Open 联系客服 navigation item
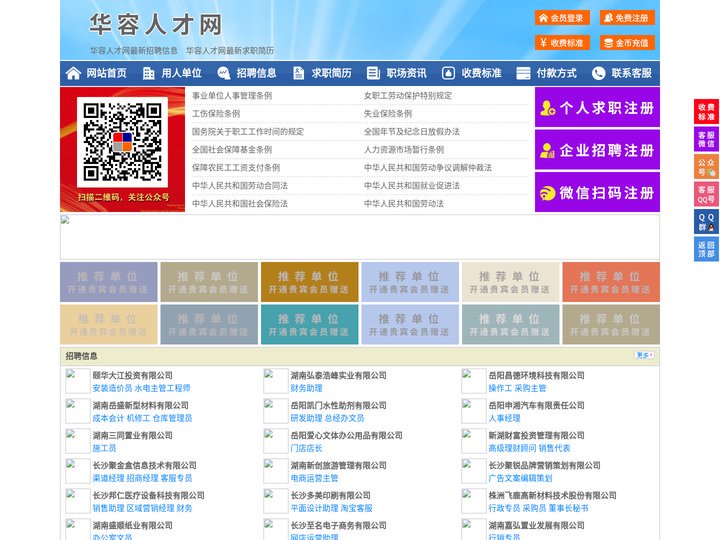The width and height of the screenshot is (720, 540). pyautogui.click(x=631, y=73)
